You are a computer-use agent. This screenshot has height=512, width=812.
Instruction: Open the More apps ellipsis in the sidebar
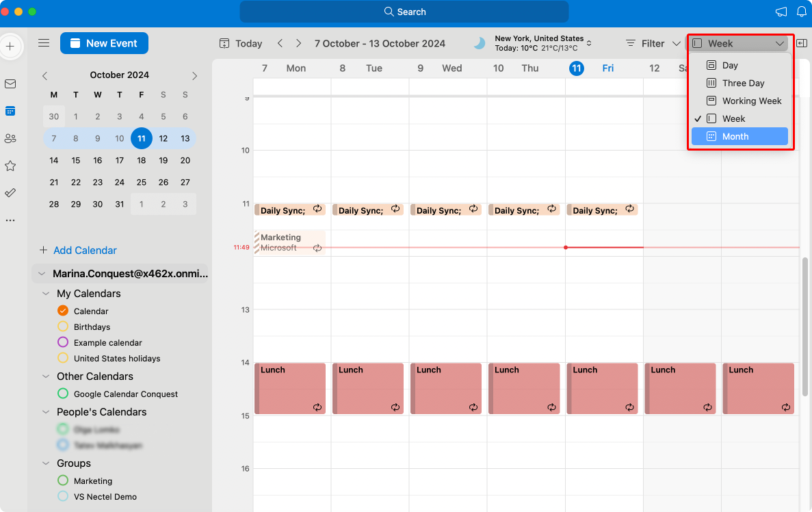pos(10,220)
